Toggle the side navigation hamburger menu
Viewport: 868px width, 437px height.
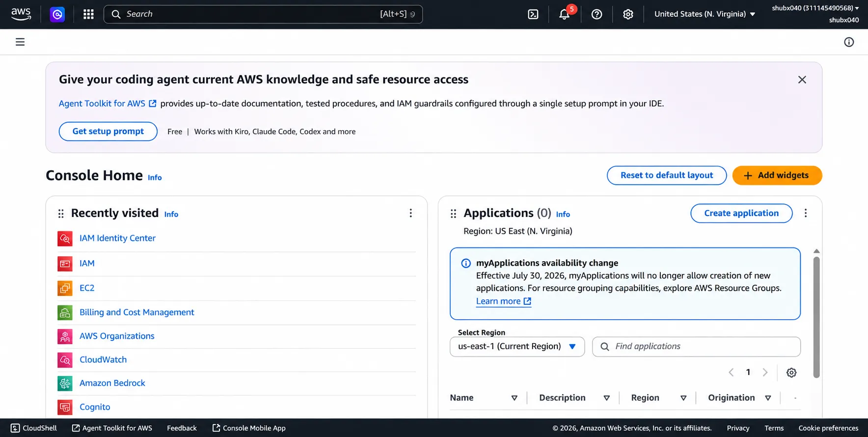20,42
